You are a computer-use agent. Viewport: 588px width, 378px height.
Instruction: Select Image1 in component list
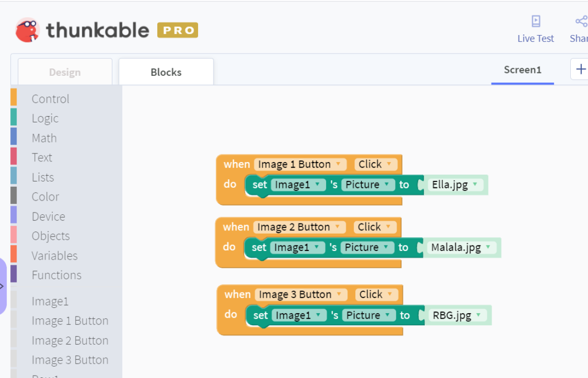click(x=51, y=302)
